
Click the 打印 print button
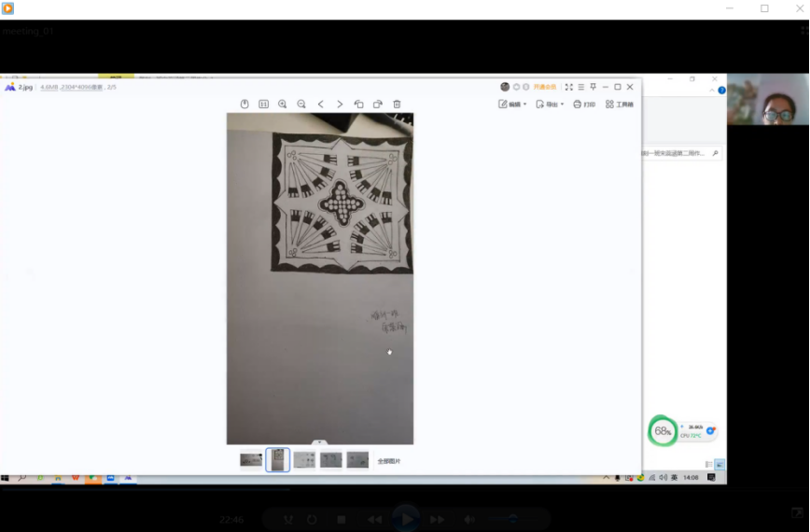pos(584,105)
